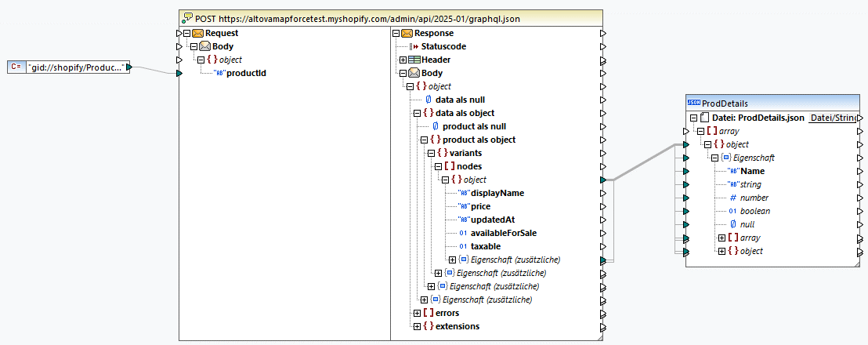868x345 pixels.
Task: Select the Name item in ProdDetails
Action: pyautogui.click(x=753, y=171)
